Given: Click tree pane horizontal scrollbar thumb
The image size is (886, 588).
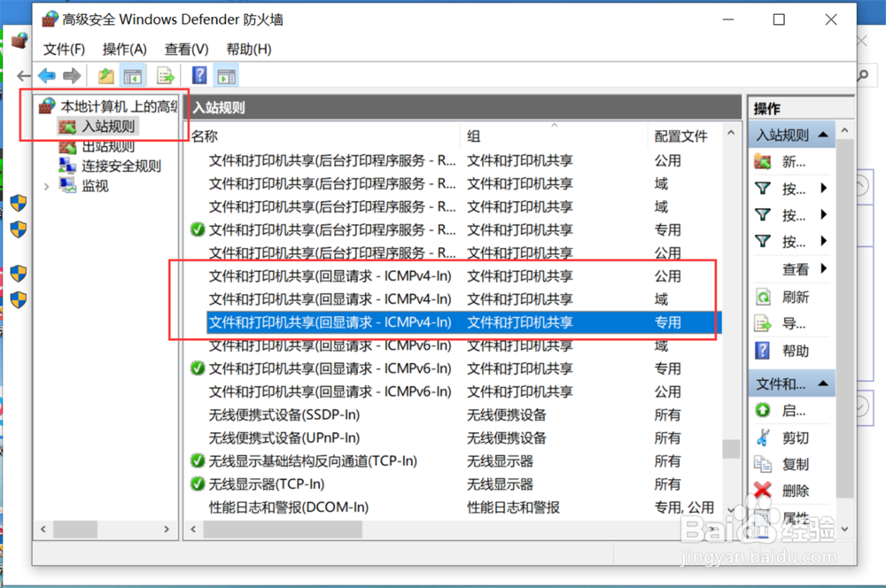Looking at the screenshot, I should pyautogui.click(x=75, y=530).
